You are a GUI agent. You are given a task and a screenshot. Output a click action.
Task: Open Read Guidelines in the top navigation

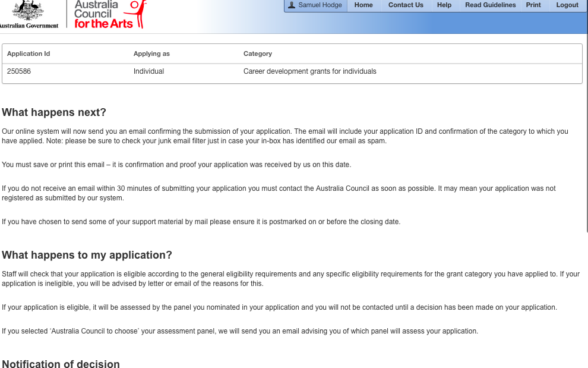[x=490, y=5]
